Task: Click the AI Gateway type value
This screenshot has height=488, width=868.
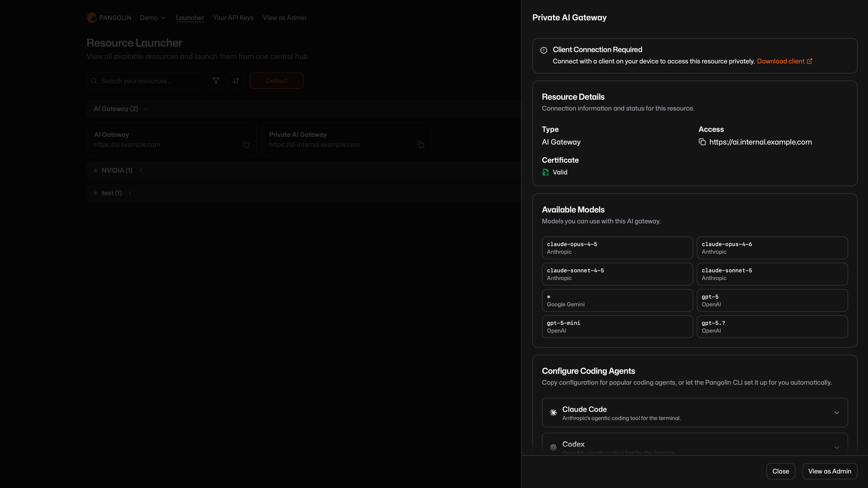Action: pyautogui.click(x=561, y=142)
